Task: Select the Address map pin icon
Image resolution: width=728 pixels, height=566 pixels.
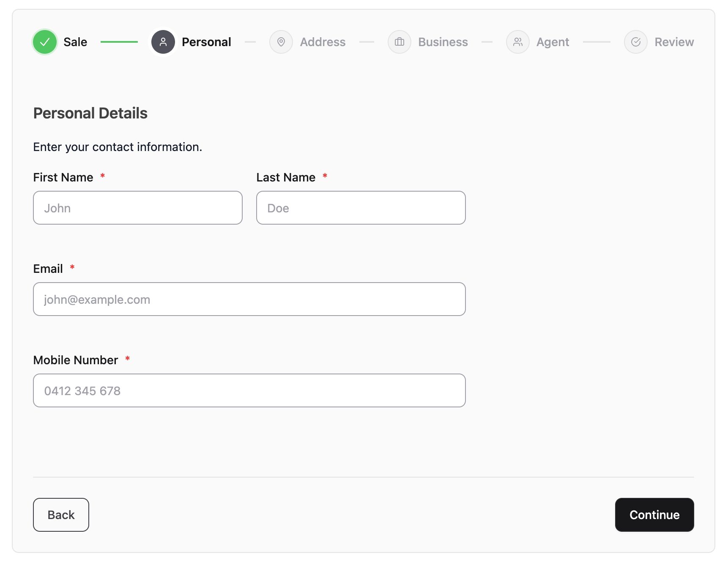Action: (281, 42)
